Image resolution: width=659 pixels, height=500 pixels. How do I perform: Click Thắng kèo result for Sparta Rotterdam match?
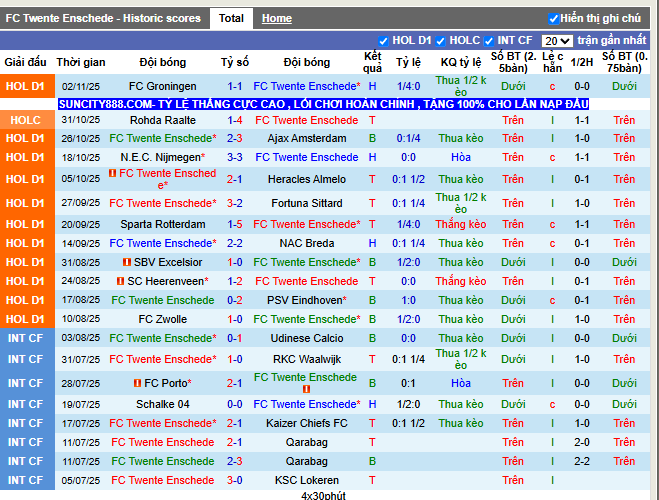point(461,224)
